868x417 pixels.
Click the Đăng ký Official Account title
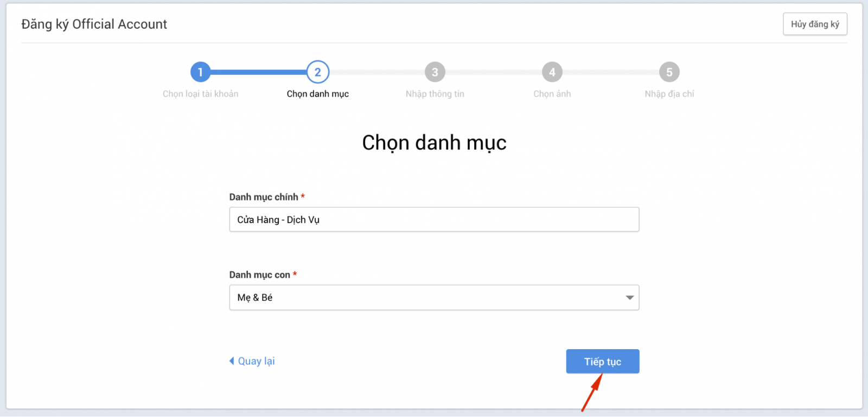[94, 24]
